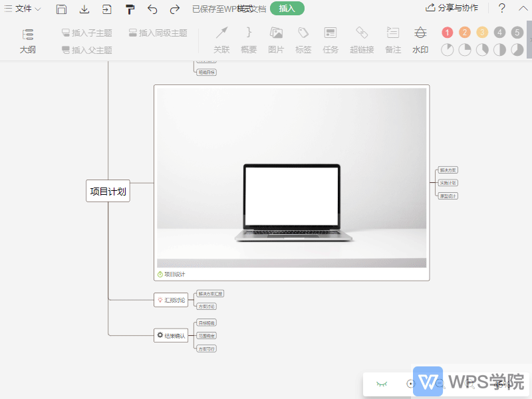The height and width of the screenshot is (399, 532).
Task: Apply first progress pie marker
Action: tap(447, 50)
